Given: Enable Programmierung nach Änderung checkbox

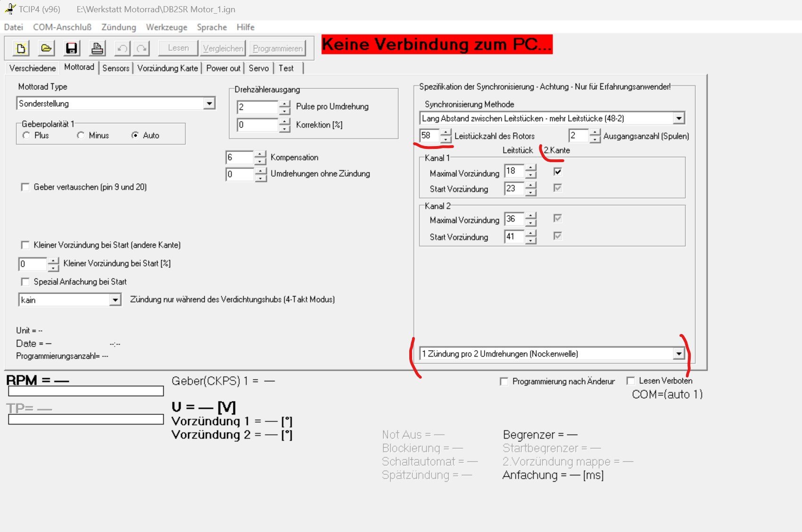Looking at the screenshot, I should [504, 381].
